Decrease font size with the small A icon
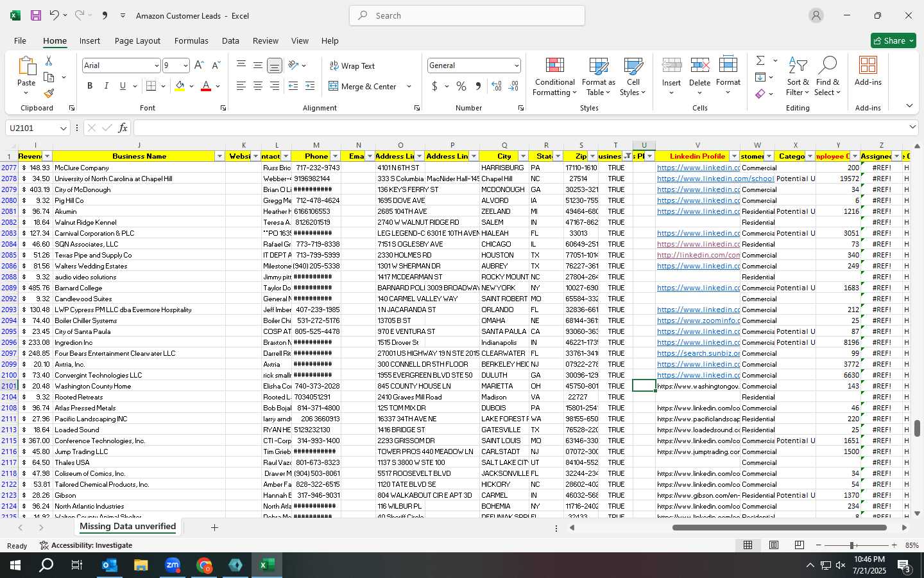The height and width of the screenshot is (578, 924). [x=216, y=66]
